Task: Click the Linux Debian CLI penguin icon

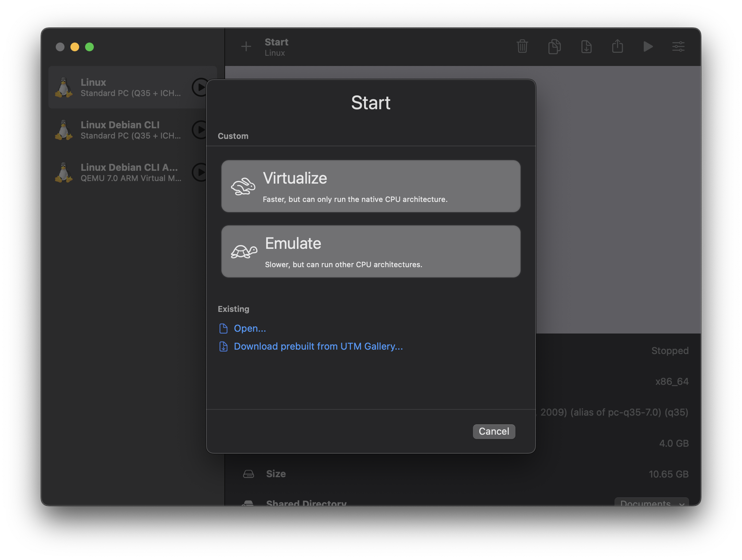Action: (64, 130)
